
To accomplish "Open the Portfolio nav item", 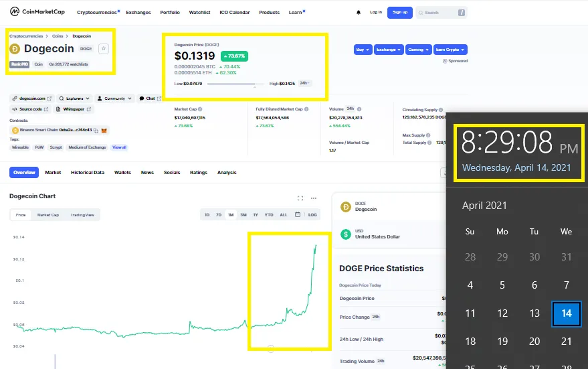I will pyautogui.click(x=170, y=12).
